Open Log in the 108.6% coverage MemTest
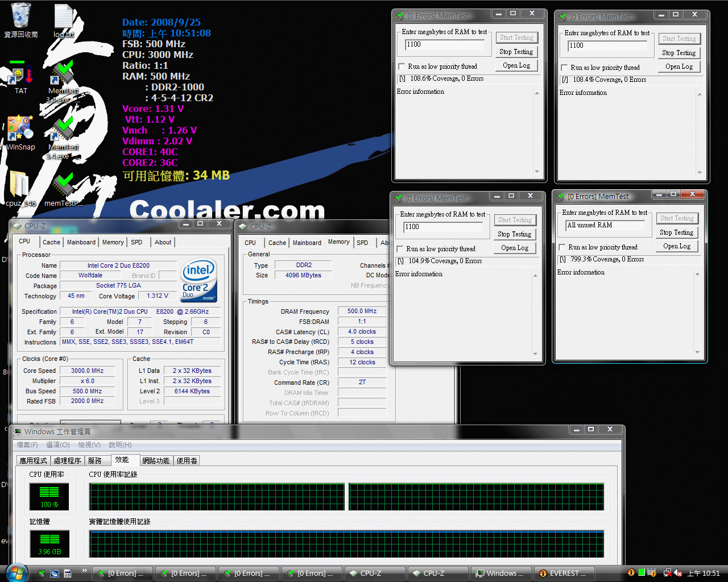The image size is (728, 582). (516, 65)
